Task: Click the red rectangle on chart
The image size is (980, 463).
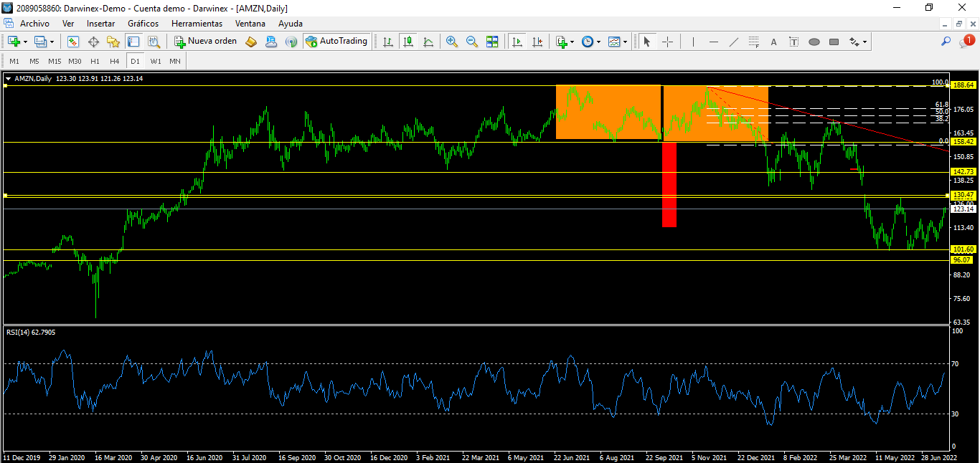Action: point(669,185)
